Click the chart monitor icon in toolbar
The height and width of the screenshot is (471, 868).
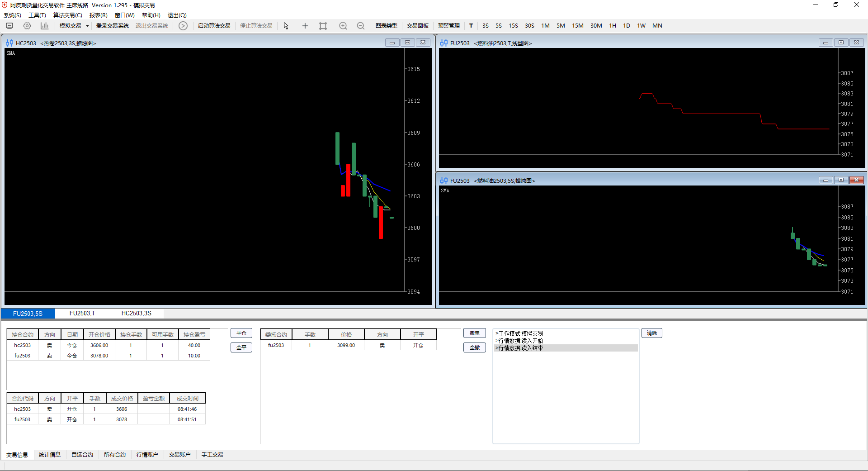9,26
